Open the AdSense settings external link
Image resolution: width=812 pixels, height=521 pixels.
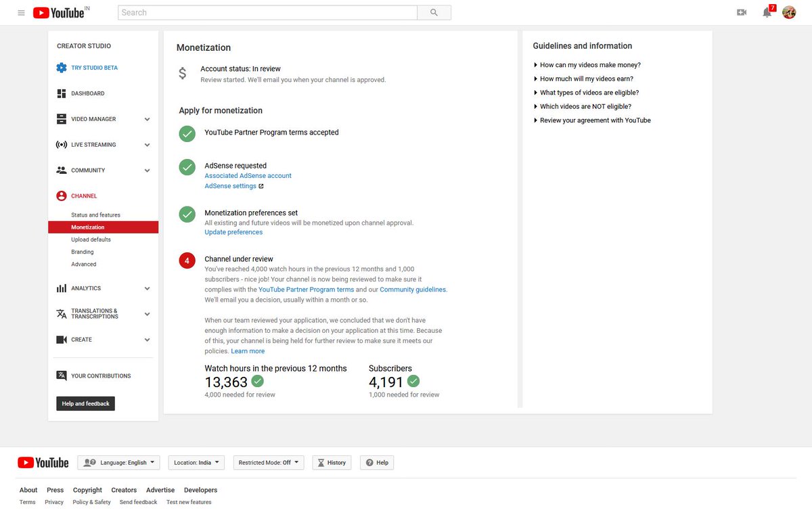click(234, 186)
